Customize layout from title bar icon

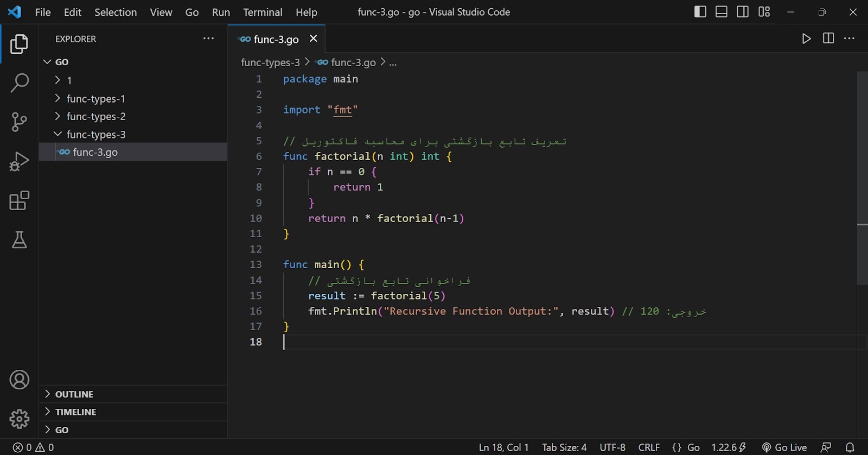[764, 11]
